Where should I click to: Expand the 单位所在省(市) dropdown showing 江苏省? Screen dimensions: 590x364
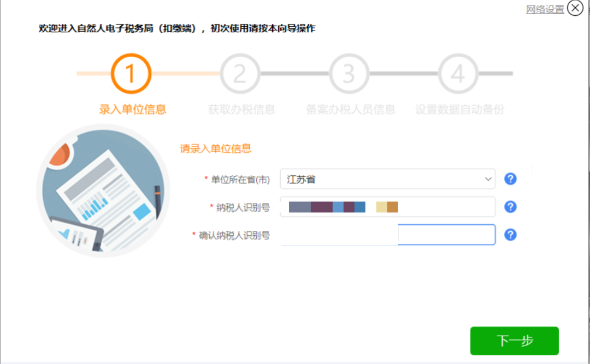click(387, 179)
